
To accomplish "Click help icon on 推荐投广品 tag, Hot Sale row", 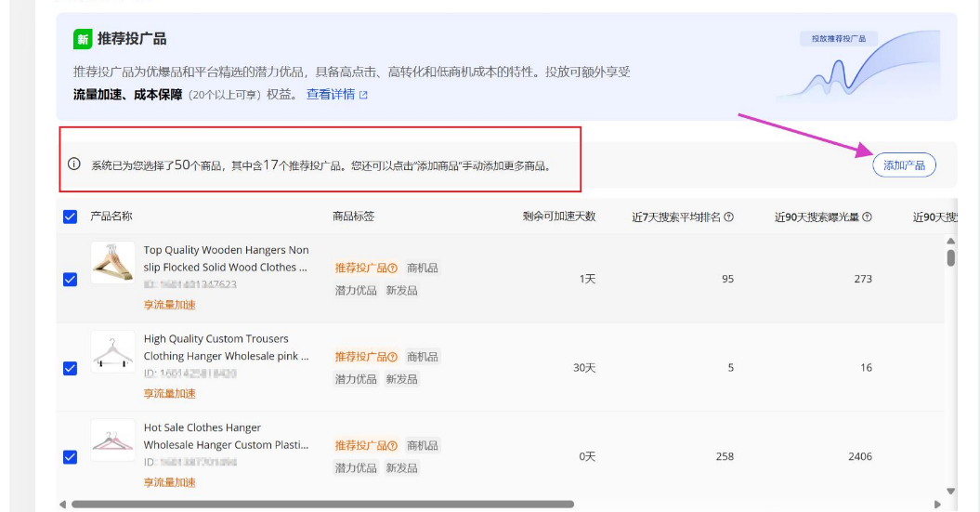I will 393,446.
